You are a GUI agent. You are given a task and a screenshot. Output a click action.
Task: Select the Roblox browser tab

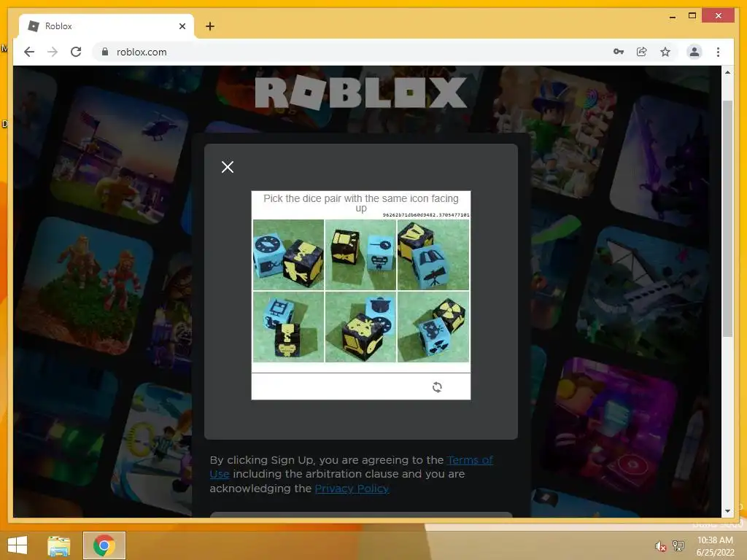point(107,26)
